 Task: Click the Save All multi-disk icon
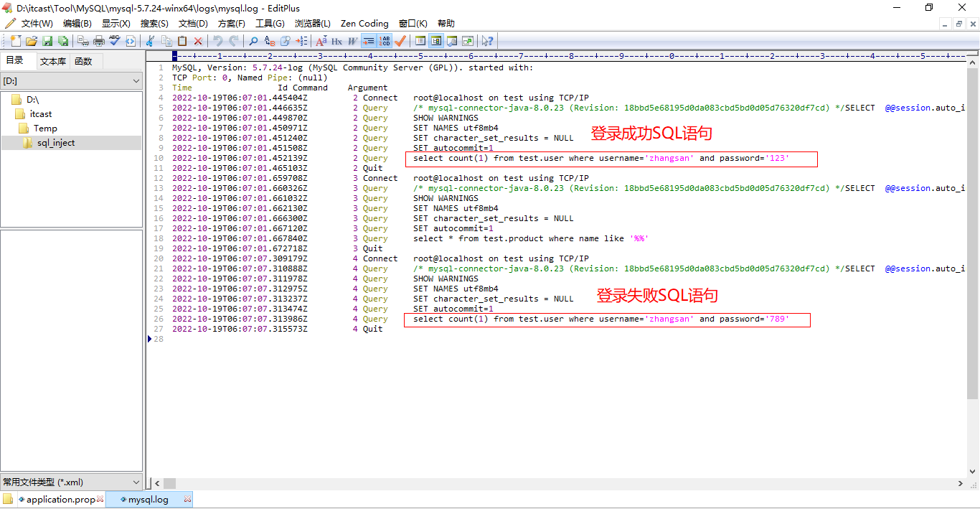(x=63, y=41)
